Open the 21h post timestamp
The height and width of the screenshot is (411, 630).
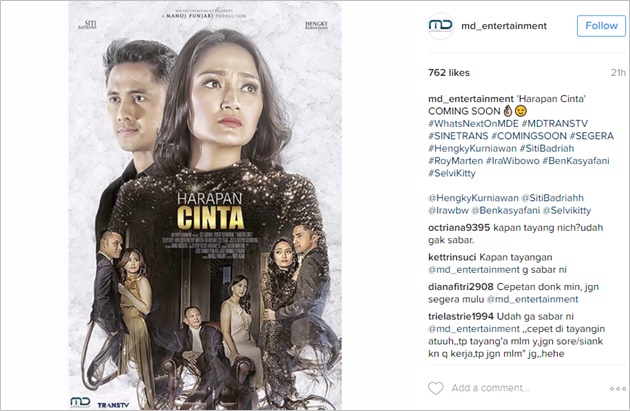pyautogui.click(x=618, y=73)
